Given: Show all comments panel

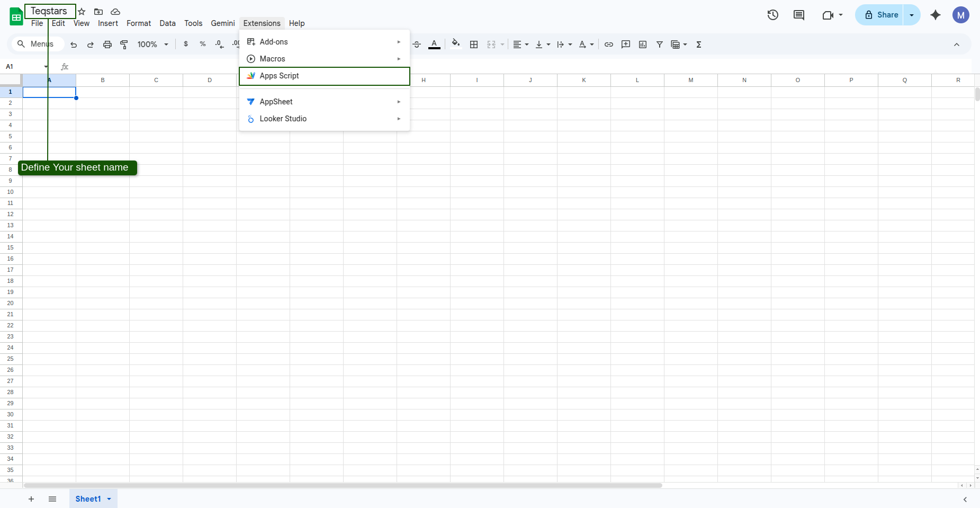Looking at the screenshot, I should (x=799, y=15).
